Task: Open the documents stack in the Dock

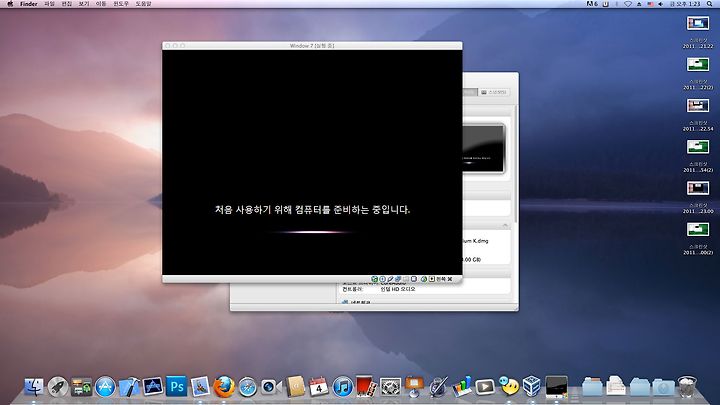Action: point(615,387)
